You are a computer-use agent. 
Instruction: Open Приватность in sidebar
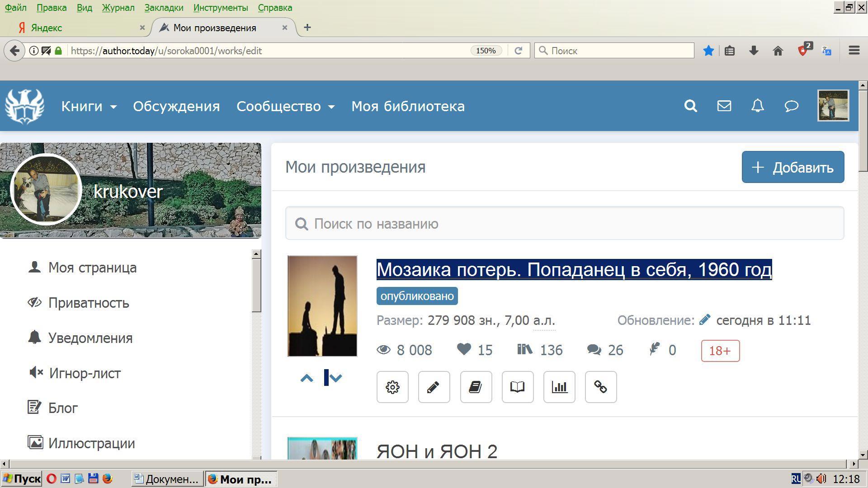(x=89, y=303)
